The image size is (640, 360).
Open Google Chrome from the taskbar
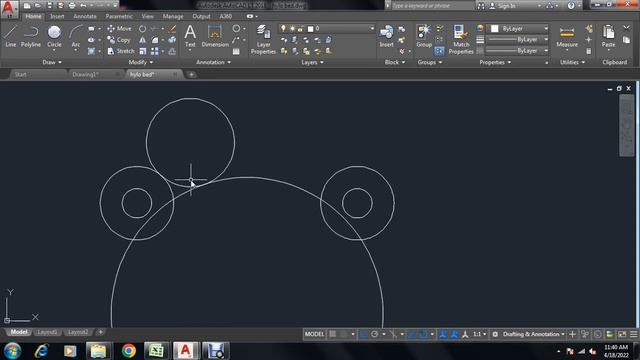point(129,351)
